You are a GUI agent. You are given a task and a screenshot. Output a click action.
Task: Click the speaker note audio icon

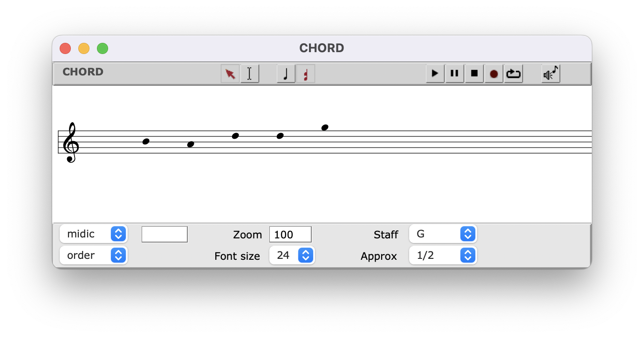click(551, 74)
